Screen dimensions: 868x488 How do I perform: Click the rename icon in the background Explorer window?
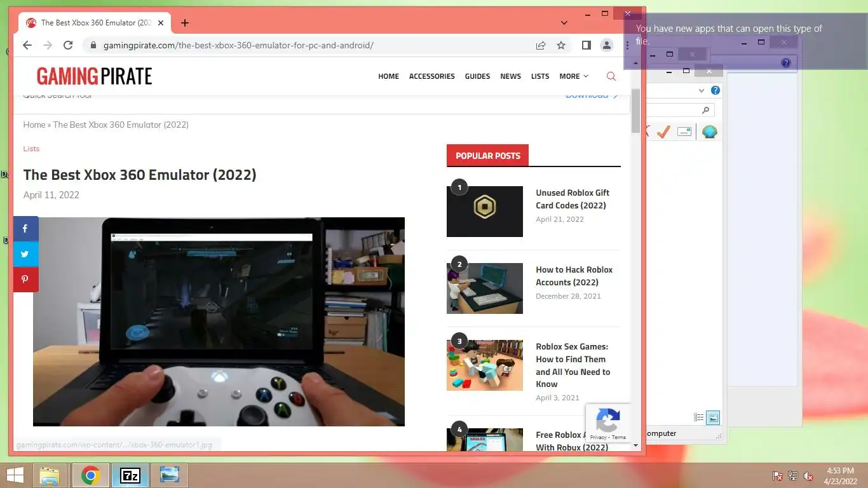coord(684,132)
